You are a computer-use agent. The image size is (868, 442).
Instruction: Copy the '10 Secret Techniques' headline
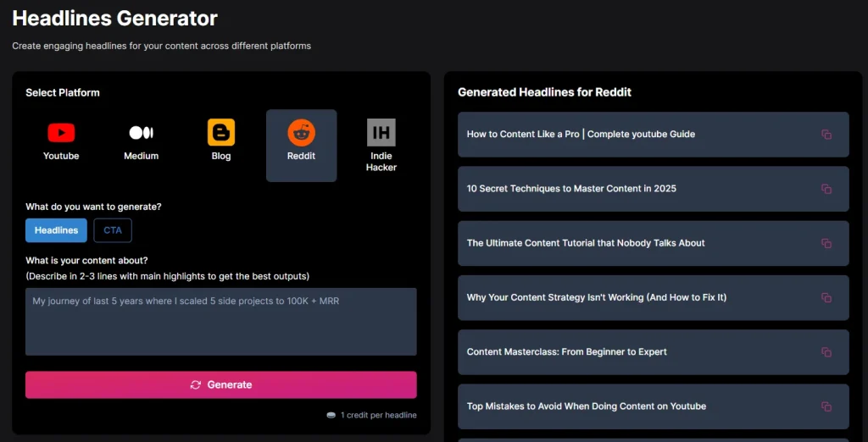[826, 189]
